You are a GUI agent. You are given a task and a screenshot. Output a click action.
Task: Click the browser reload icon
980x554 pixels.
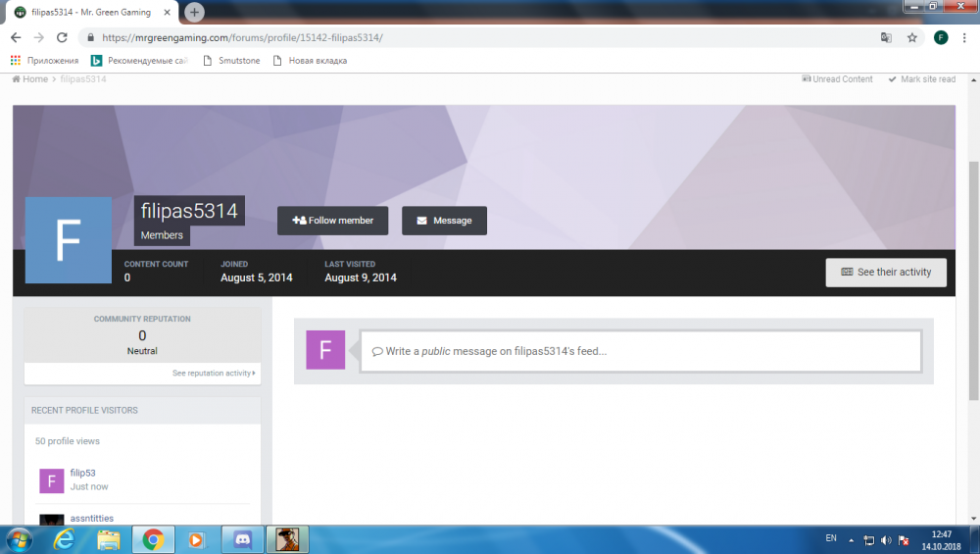(x=62, y=37)
